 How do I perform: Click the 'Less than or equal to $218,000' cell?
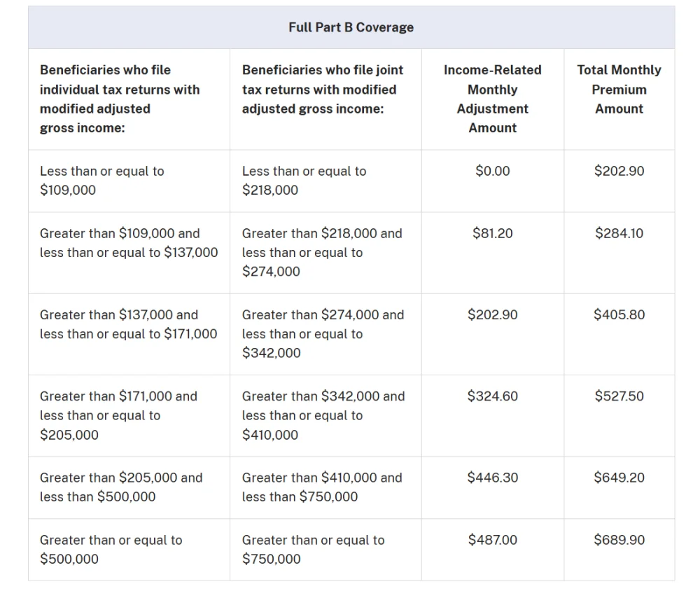pyautogui.click(x=304, y=181)
